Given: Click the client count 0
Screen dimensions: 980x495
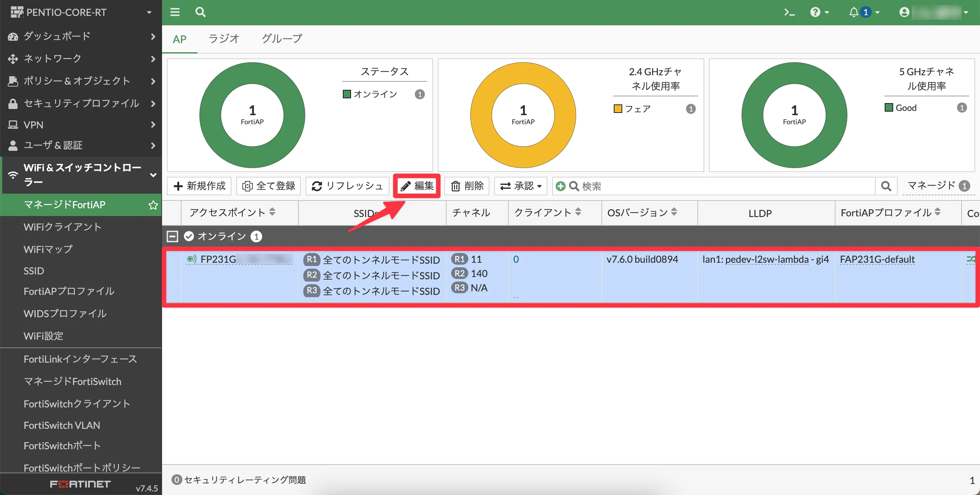Looking at the screenshot, I should (516, 259).
